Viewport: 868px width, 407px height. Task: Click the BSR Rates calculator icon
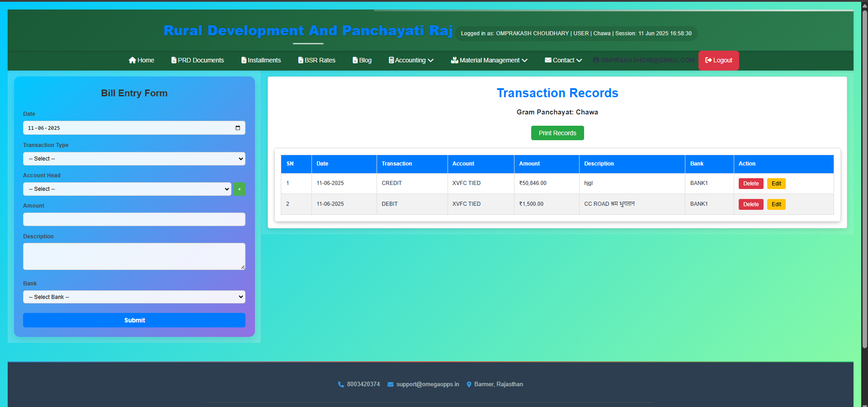tap(299, 60)
